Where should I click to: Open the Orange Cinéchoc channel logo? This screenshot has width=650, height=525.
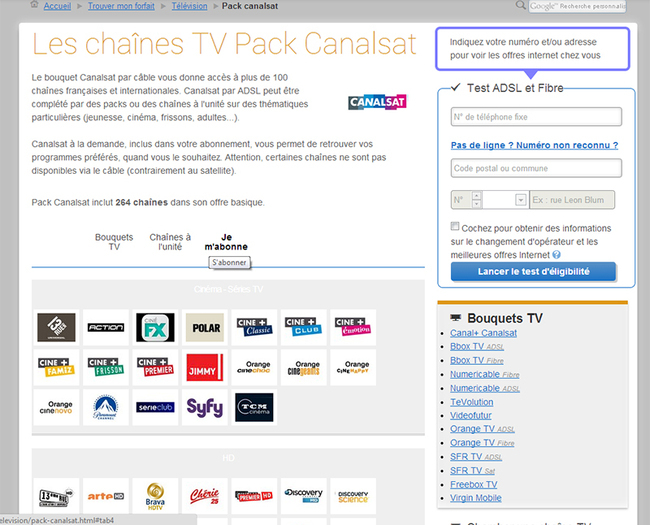[x=255, y=367]
